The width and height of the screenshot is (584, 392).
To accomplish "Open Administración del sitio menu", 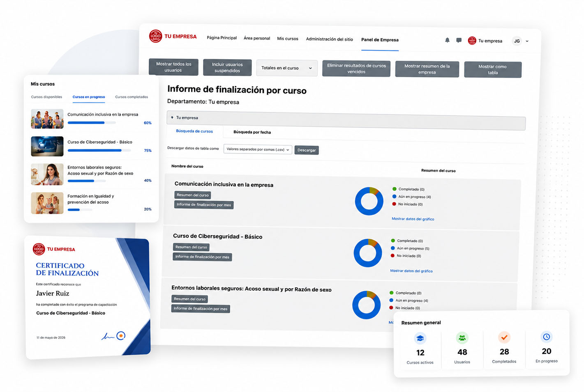I will click(329, 39).
